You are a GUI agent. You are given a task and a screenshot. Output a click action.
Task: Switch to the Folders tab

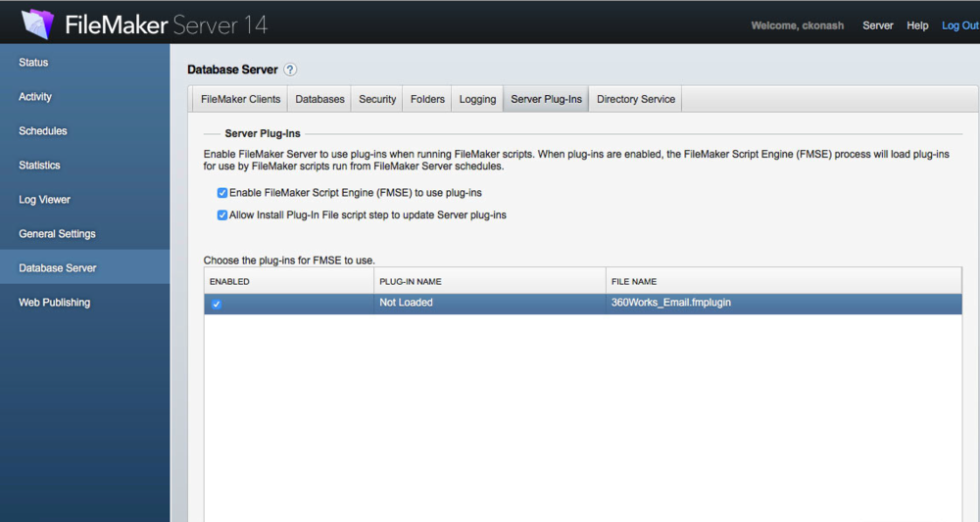[427, 99]
